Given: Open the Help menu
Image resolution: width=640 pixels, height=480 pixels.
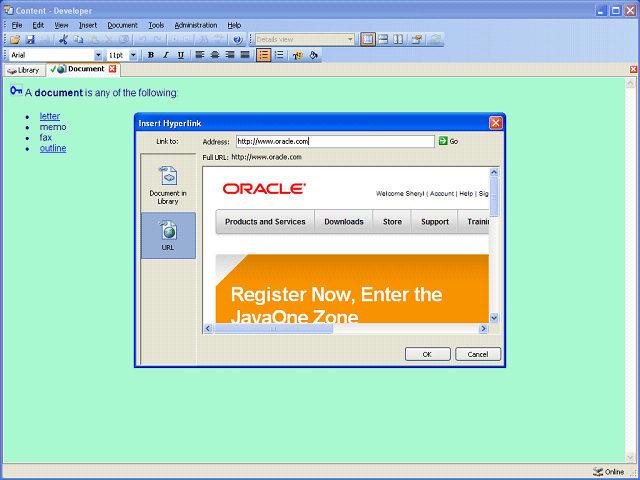Looking at the screenshot, I should [x=234, y=25].
